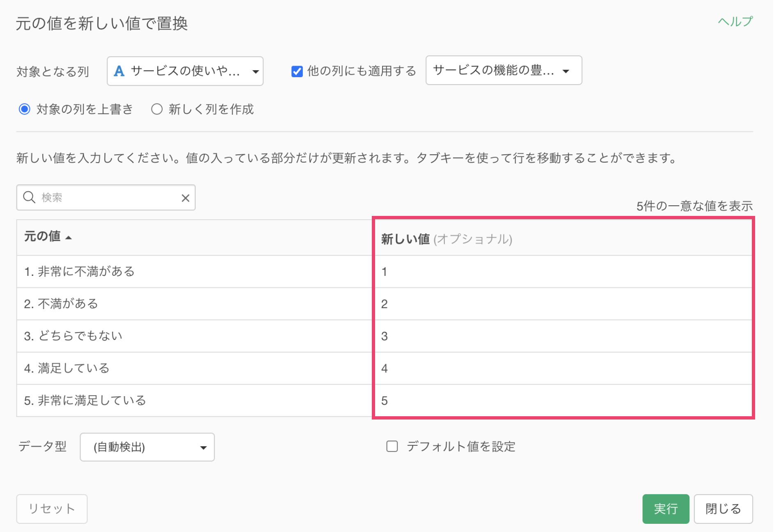Viewport: 774px width, 532px height.
Task: Edit new value for 1. 非常に不満がある
Action: point(562,272)
